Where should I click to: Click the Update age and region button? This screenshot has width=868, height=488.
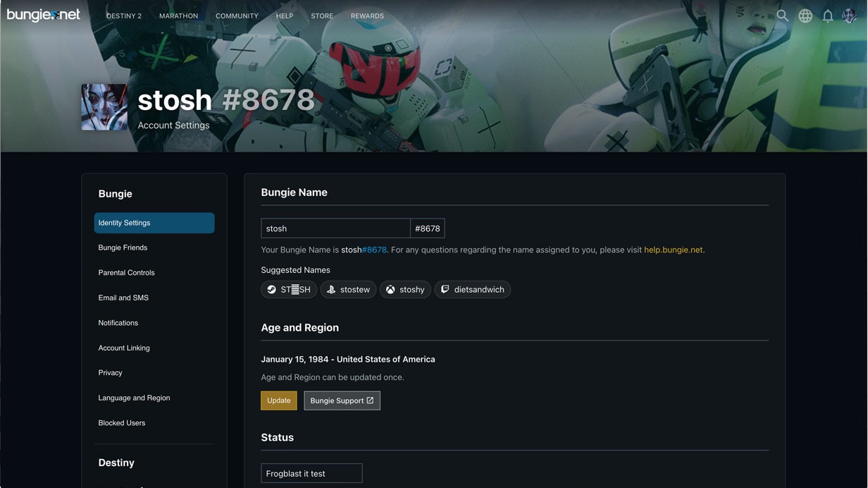click(279, 401)
